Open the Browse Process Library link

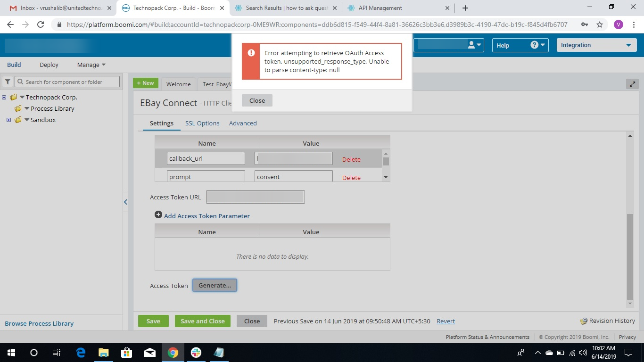point(39,323)
